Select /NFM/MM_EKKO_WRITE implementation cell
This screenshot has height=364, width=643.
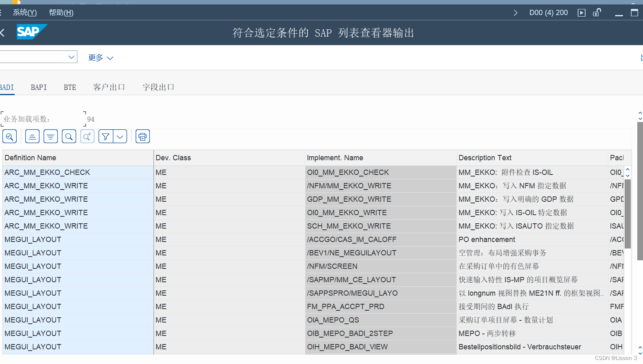pyautogui.click(x=381, y=186)
